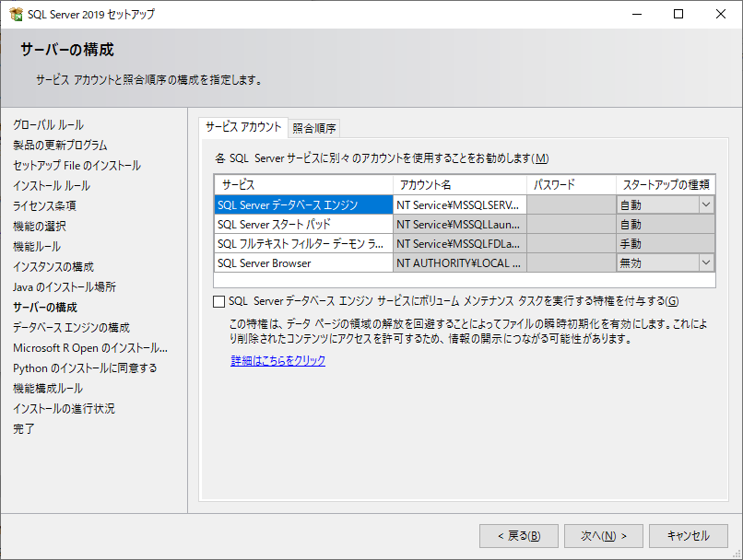The width and height of the screenshot is (743, 560).
Task: Click the 戻る(B) button
Action: coord(513,536)
